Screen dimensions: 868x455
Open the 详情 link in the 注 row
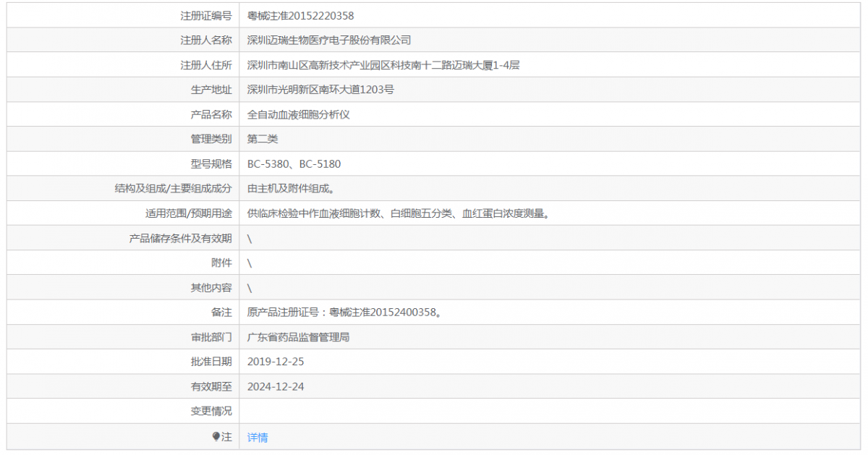[x=258, y=437]
